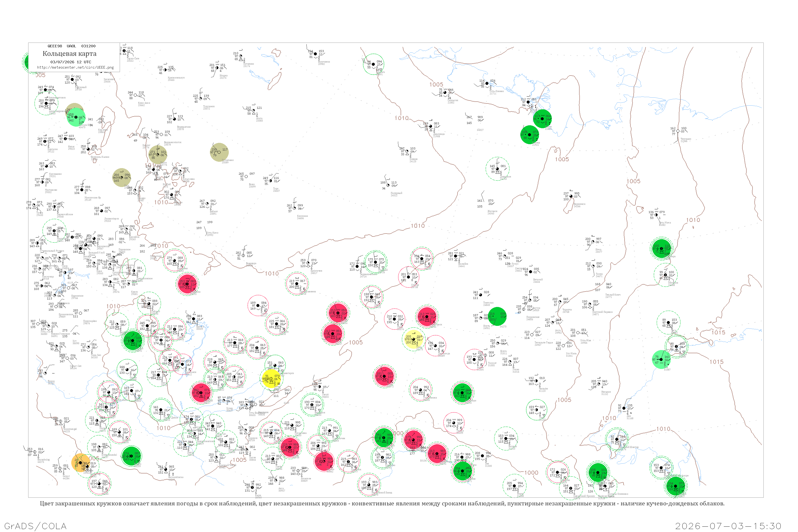Click the Russian legend caption below the map
Image resolution: width=798 pixels, height=532 pixels.
382,504
